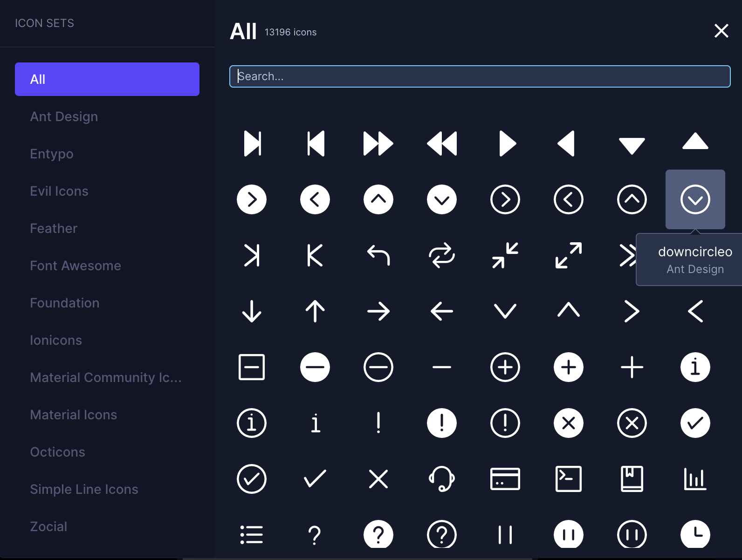The height and width of the screenshot is (560, 742).
Task: Select the minus square outline icon
Action: pos(252,367)
